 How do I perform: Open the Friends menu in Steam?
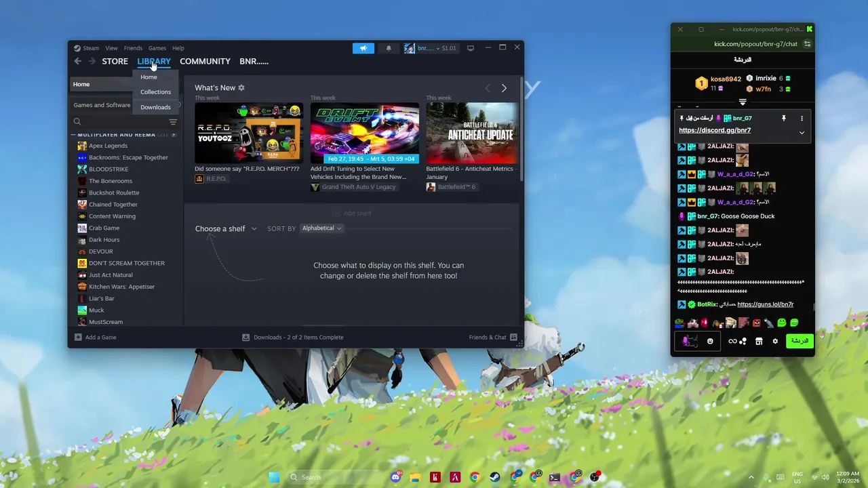point(133,48)
